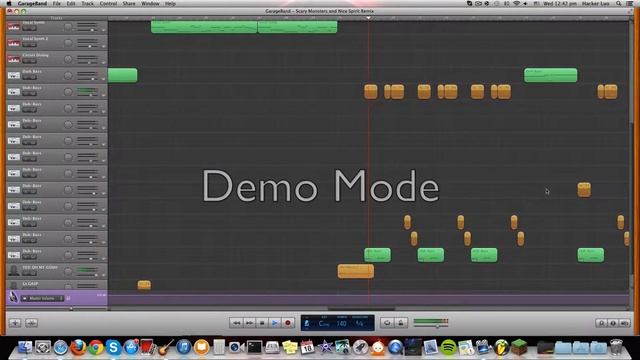Toggle the Metronome button

[x=401, y=323]
